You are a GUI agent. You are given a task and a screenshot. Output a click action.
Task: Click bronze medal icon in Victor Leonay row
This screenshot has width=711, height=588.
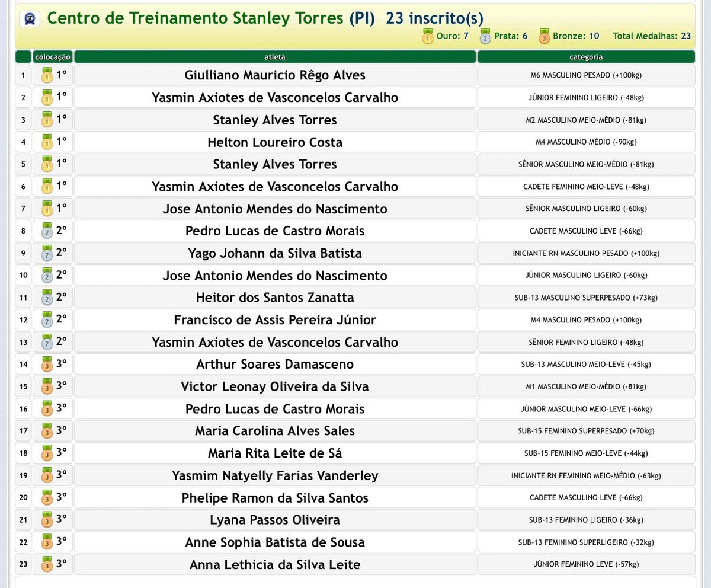click(x=47, y=387)
